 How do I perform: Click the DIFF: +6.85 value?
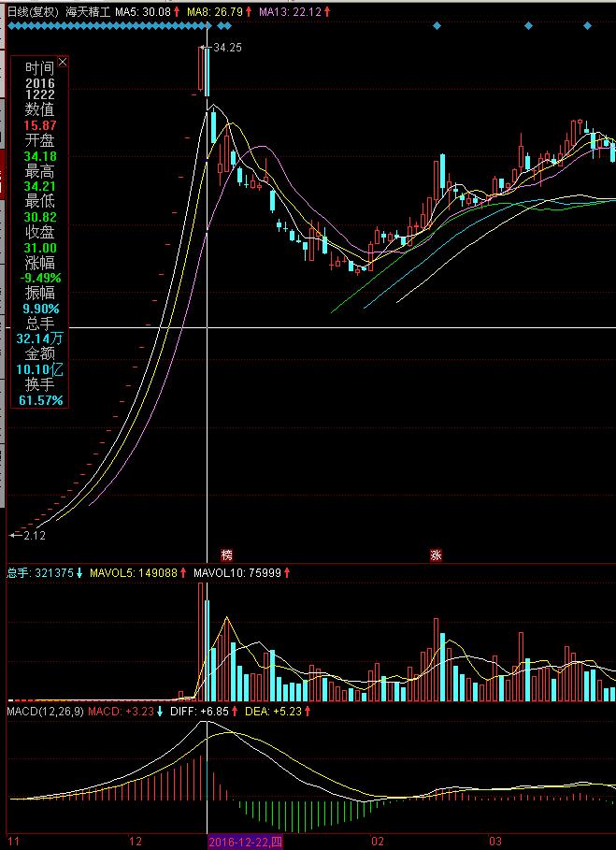click(199, 712)
